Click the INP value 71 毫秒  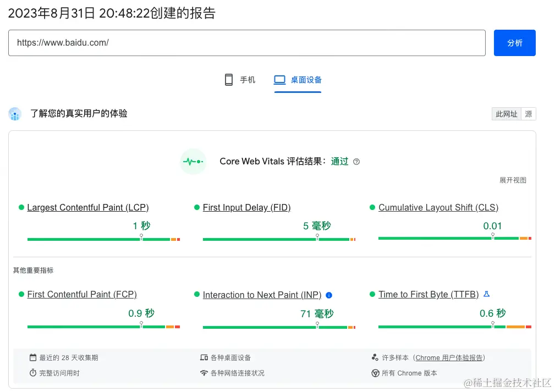click(x=317, y=314)
